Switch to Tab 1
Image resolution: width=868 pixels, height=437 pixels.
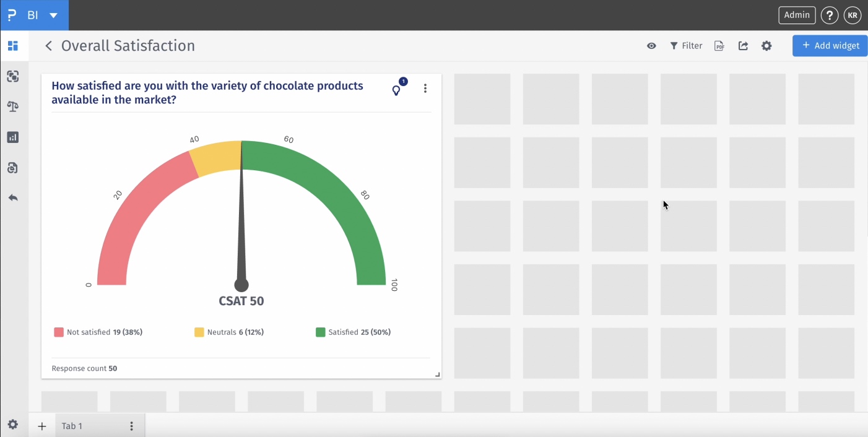coord(72,426)
